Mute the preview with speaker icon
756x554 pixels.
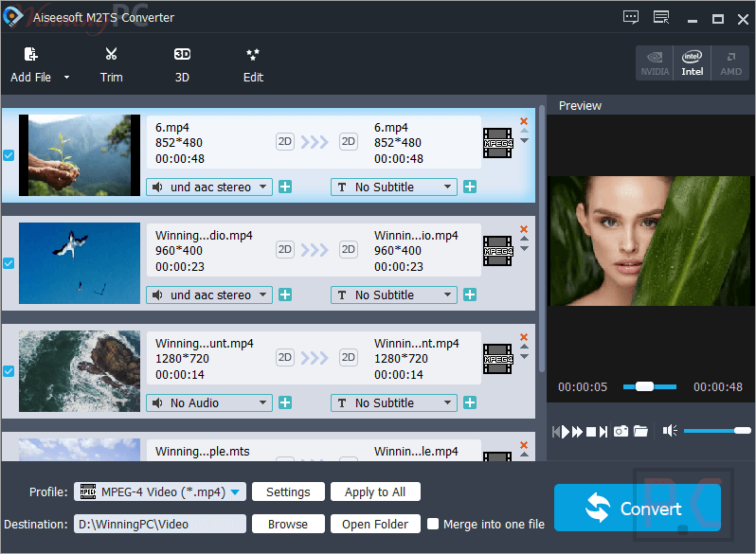(670, 431)
